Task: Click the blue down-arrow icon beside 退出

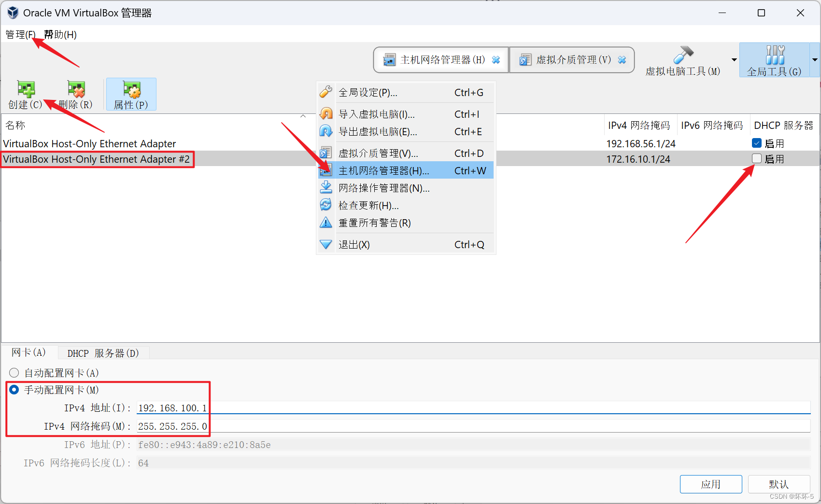Action: point(326,244)
